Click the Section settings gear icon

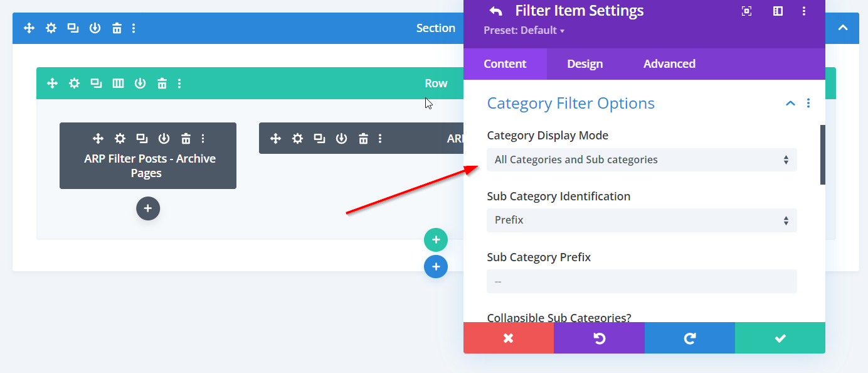51,28
